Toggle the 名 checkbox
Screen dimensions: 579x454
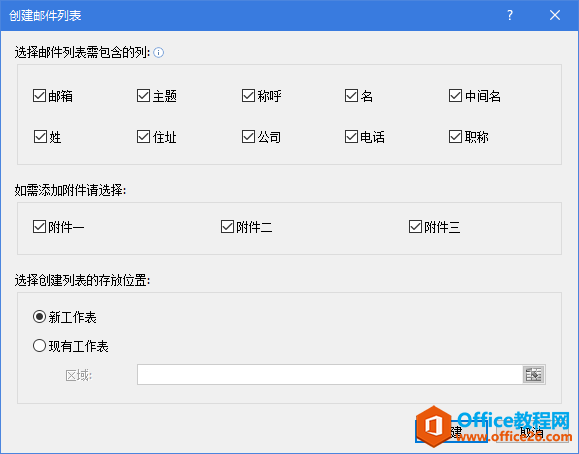(x=351, y=95)
